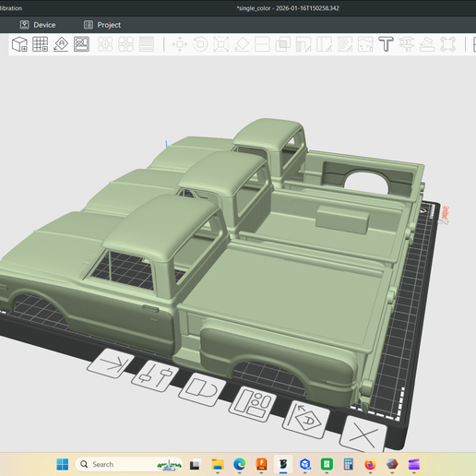Arrange all objects using toolbar icon

pos(81,44)
